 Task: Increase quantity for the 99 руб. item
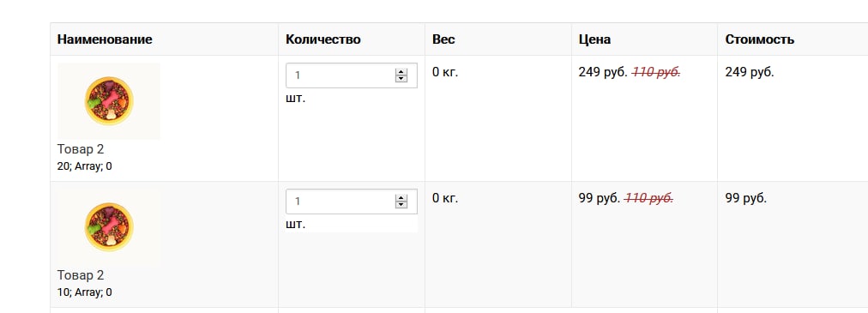(x=401, y=199)
